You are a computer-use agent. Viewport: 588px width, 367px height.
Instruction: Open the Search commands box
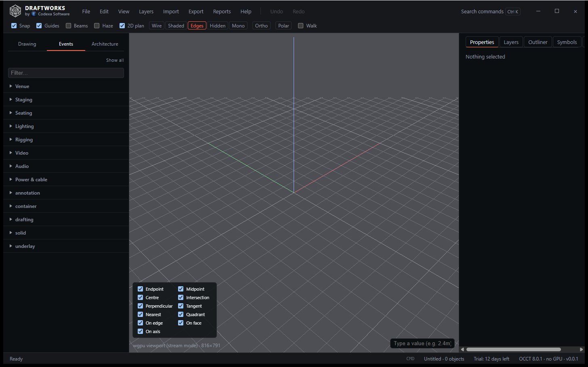pos(491,11)
